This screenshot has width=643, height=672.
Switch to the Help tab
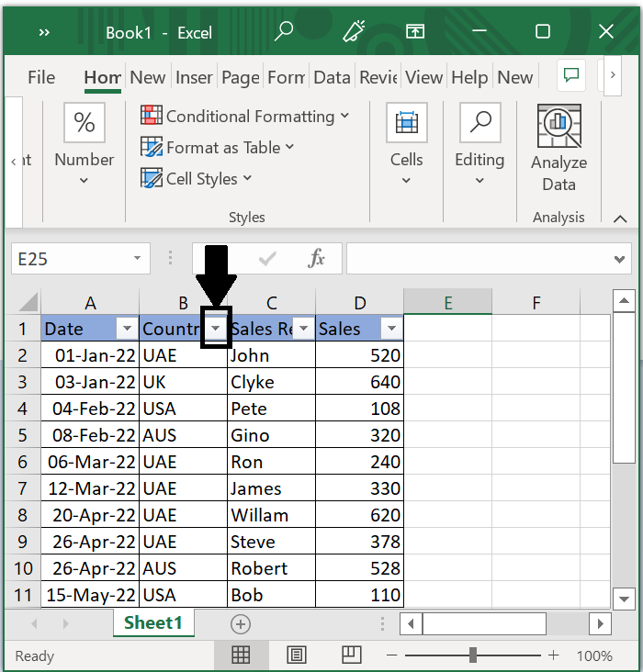coord(469,77)
